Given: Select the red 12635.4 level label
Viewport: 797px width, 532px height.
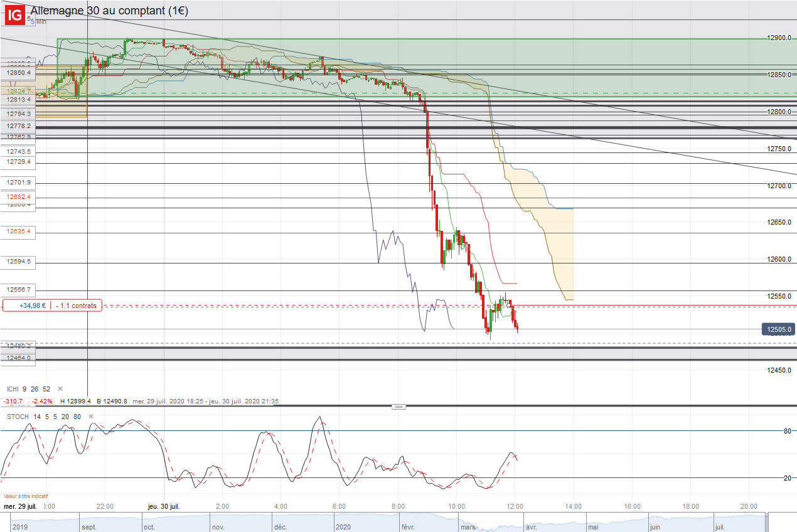Looking at the screenshot, I should (x=19, y=231).
